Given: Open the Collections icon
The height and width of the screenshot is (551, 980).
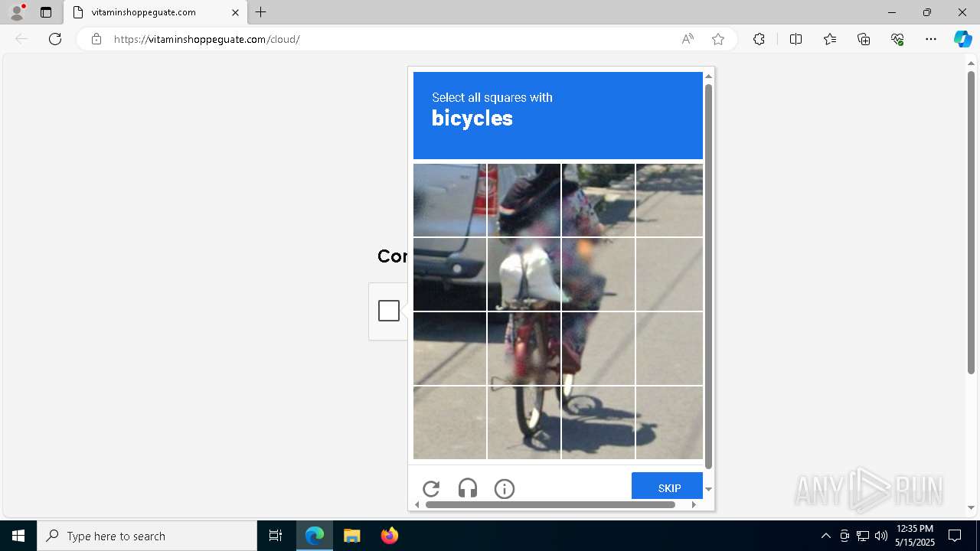Looking at the screenshot, I should 864,39.
